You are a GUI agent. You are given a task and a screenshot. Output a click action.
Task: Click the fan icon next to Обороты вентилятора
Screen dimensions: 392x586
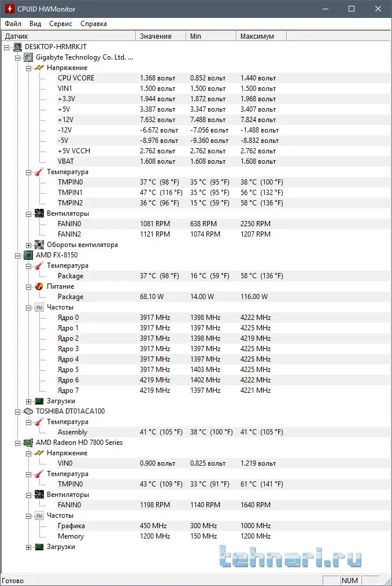pyautogui.click(x=39, y=245)
